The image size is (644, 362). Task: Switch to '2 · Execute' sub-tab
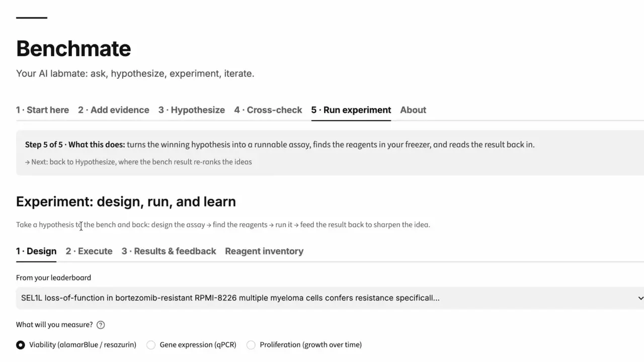(89, 251)
